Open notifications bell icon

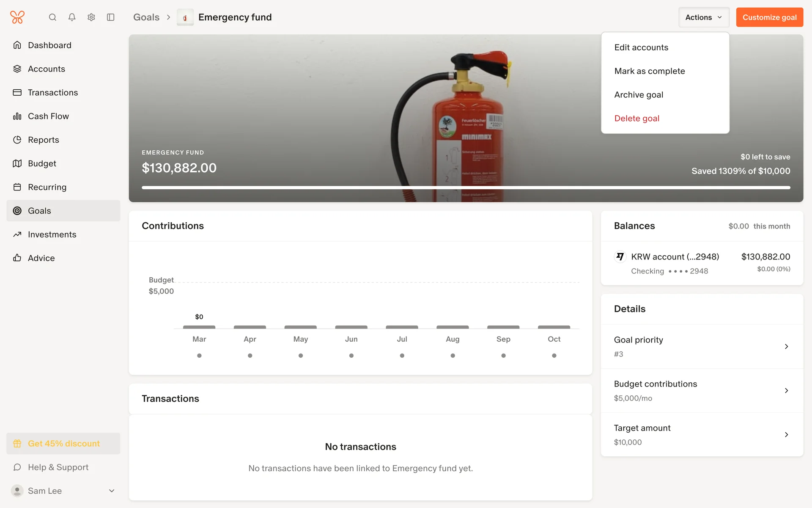pyautogui.click(x=72, y=17)
